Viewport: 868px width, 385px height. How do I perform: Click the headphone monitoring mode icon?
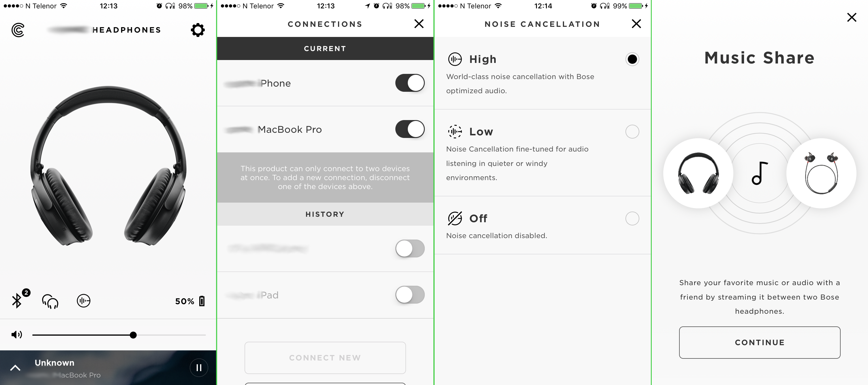(50, 301)
